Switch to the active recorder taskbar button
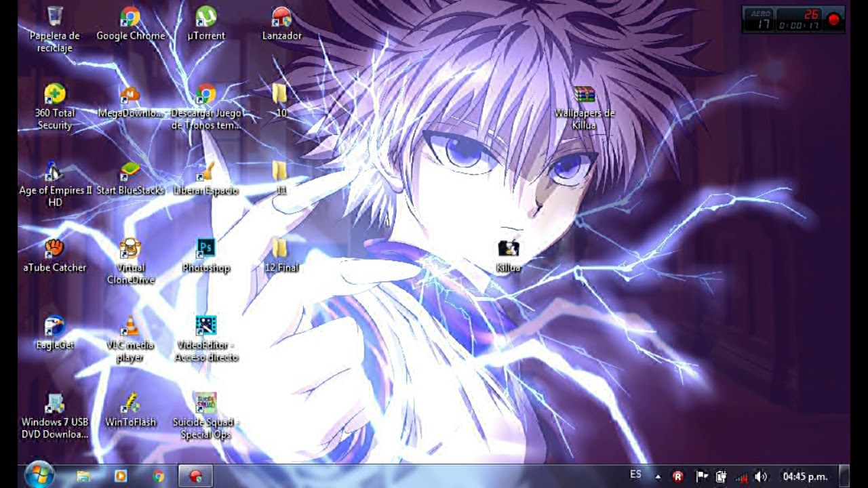The height and width of the screenshot is (488, 868). tap(196, 476)
